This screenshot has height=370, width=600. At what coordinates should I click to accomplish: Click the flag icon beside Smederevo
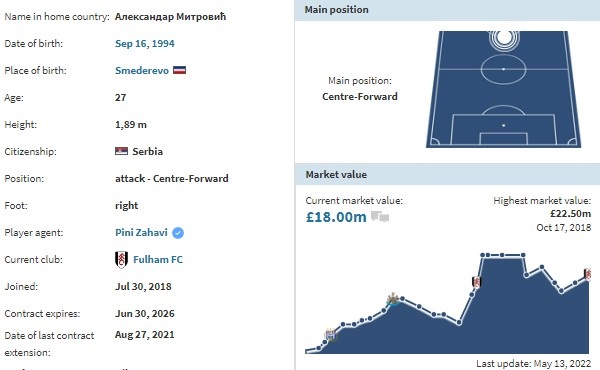point(179,70)
